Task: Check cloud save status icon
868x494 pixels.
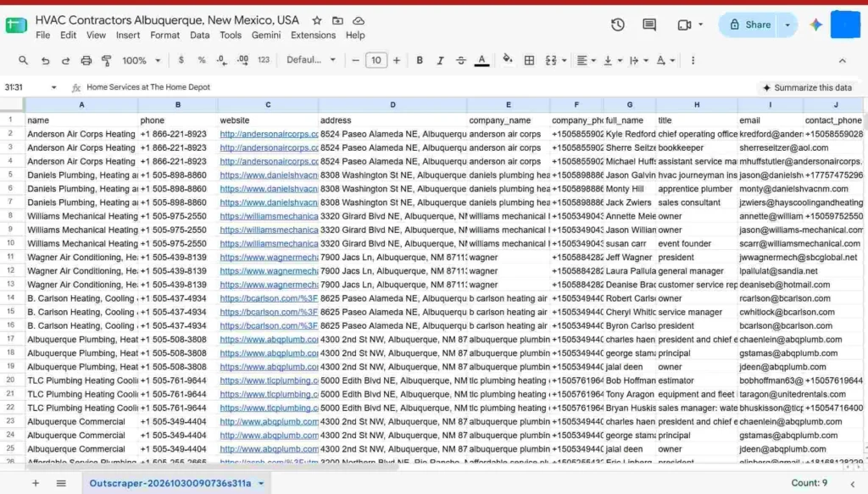Action: click(x=359, y=20)
